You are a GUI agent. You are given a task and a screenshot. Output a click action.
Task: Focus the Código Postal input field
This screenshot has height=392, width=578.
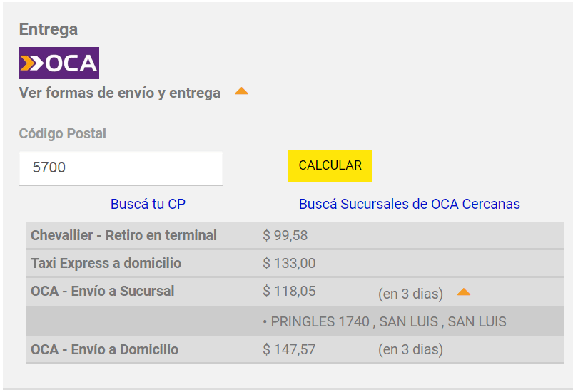[x=121, y=167]
